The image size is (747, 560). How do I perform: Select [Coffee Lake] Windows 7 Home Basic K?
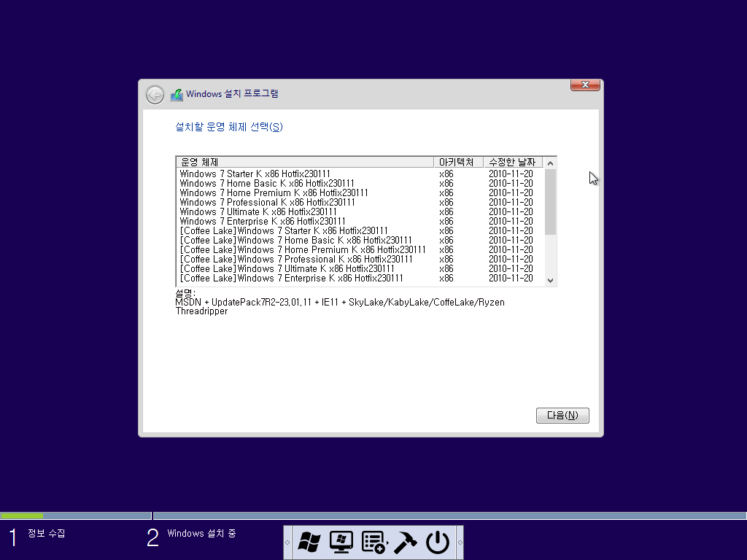click(x=360, y=241)
